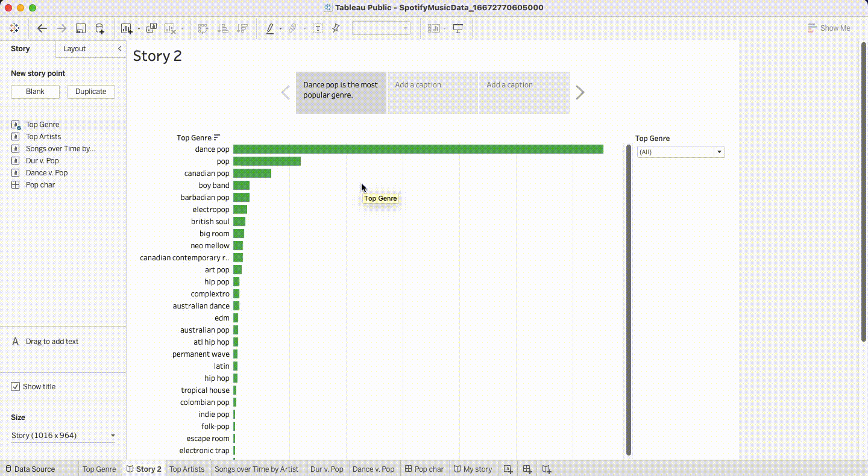Click the New Worksheet icon in bottom bar
Viewport: 868px width, 476px height.
pos(508,469)
